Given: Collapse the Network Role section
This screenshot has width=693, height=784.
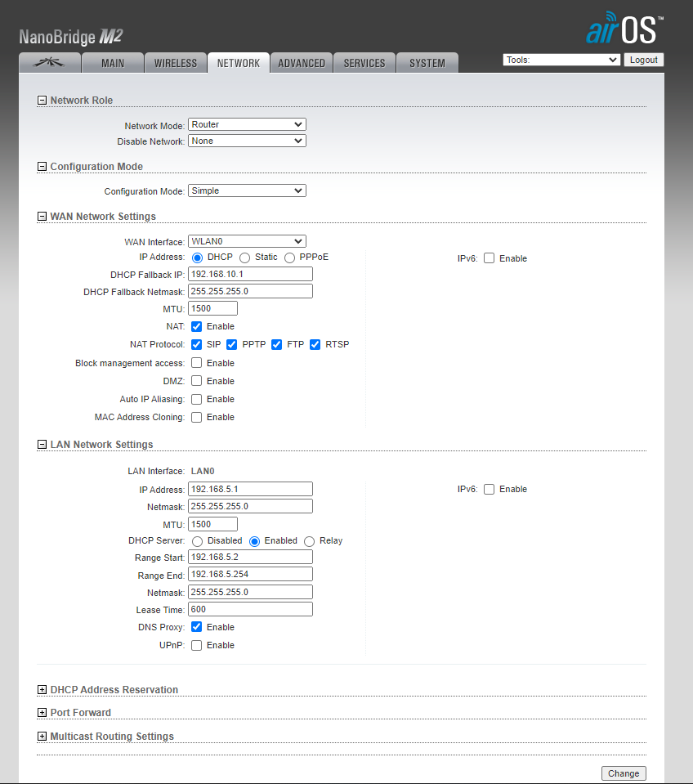Looking at the screenshot, I should (42, 101).
